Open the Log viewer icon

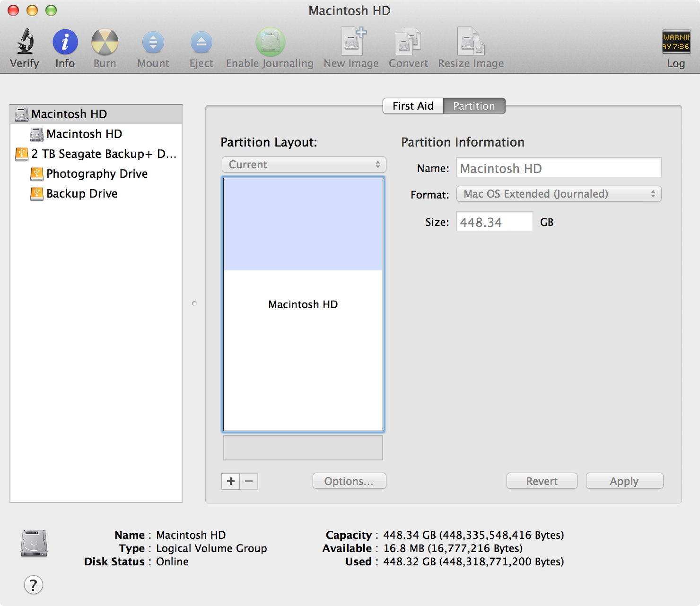(x=676, y=42)
